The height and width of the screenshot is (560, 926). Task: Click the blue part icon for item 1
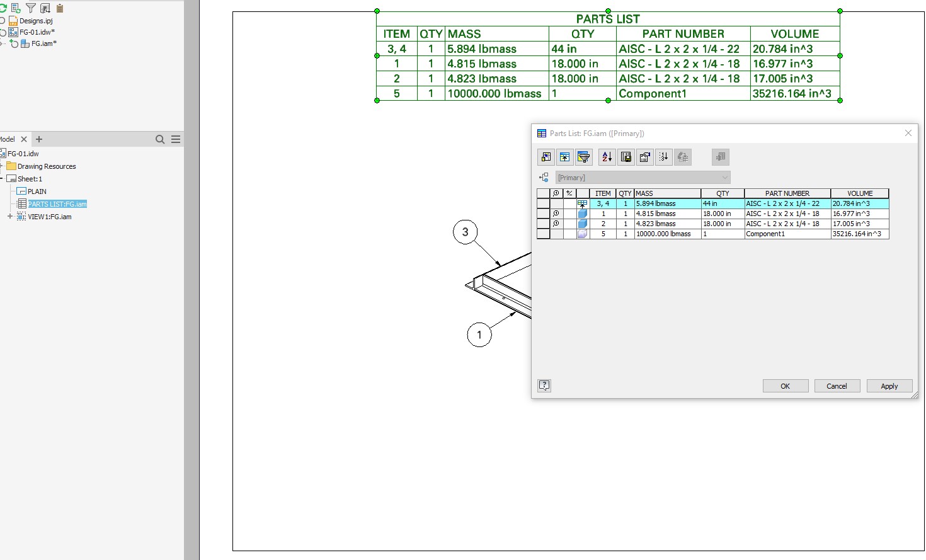click(583, 214)
